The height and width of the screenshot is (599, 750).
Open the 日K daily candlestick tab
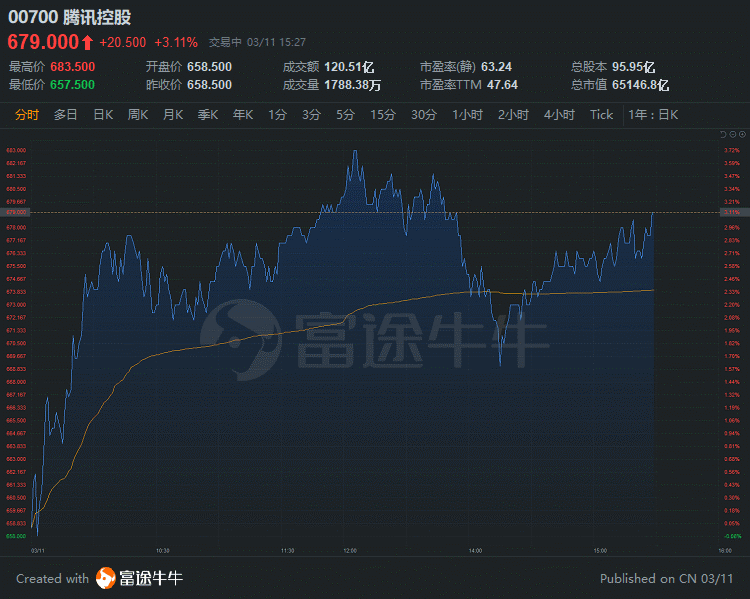click(x=103, y=115)
